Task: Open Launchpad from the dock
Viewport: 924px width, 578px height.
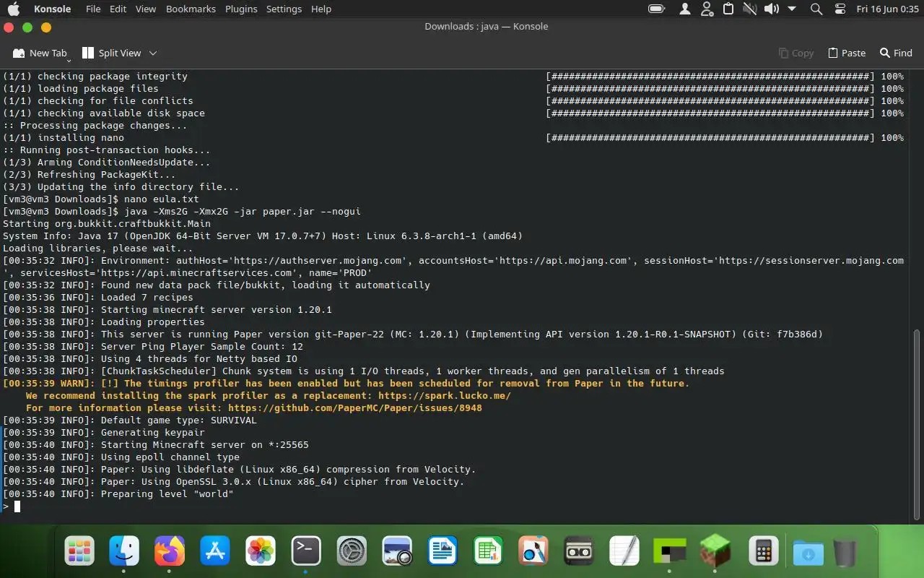Action: [79, 551]
